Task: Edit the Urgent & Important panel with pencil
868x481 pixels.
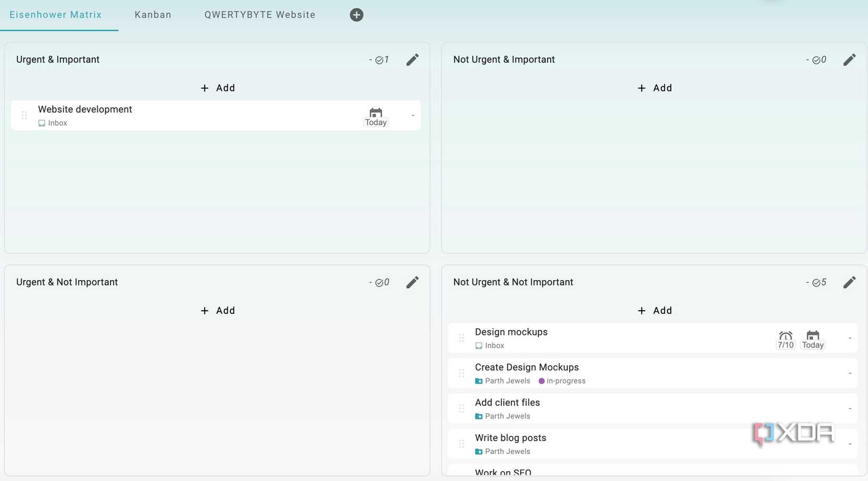Action: pyautogui.click(x=412, y=60)
